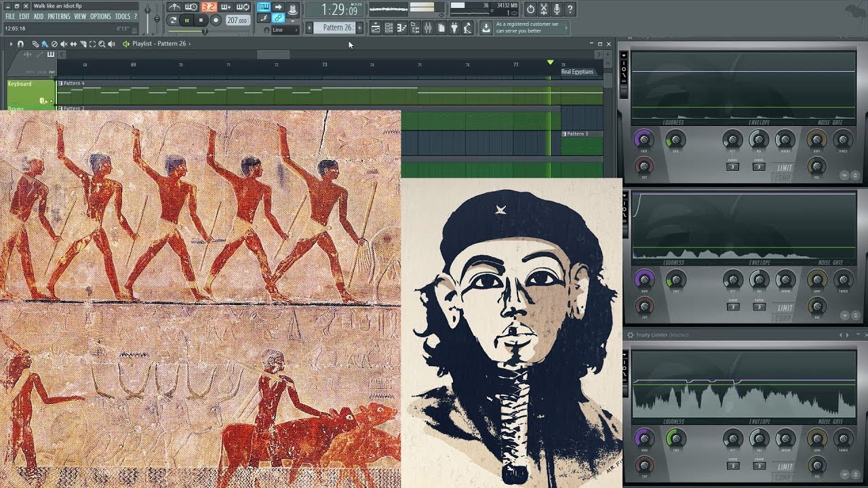Open the TOOLS menu
The height and width of the screenshot is (488, 868).
click(x=123, y=16)
